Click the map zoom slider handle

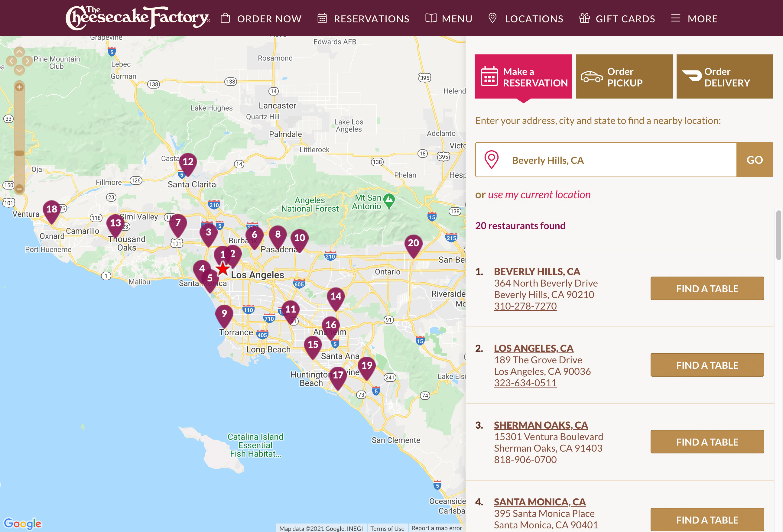(x=19, y=153)
